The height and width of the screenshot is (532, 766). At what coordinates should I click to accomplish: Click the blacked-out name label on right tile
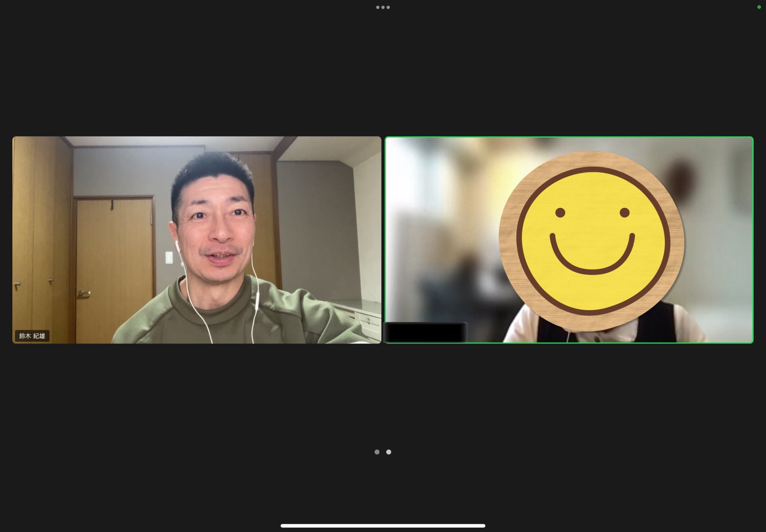click(425, 332)
